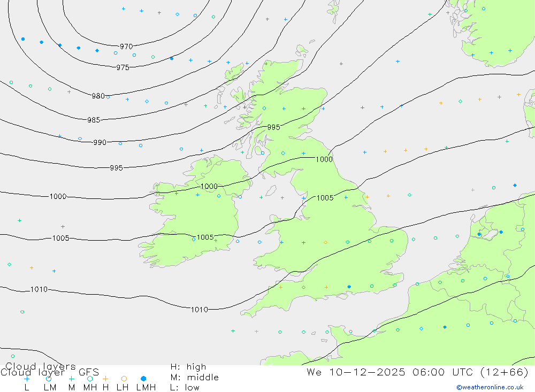Click the 'MH' legend label
The height and width of the screenshot is (392, 535).
coord(90,388)
